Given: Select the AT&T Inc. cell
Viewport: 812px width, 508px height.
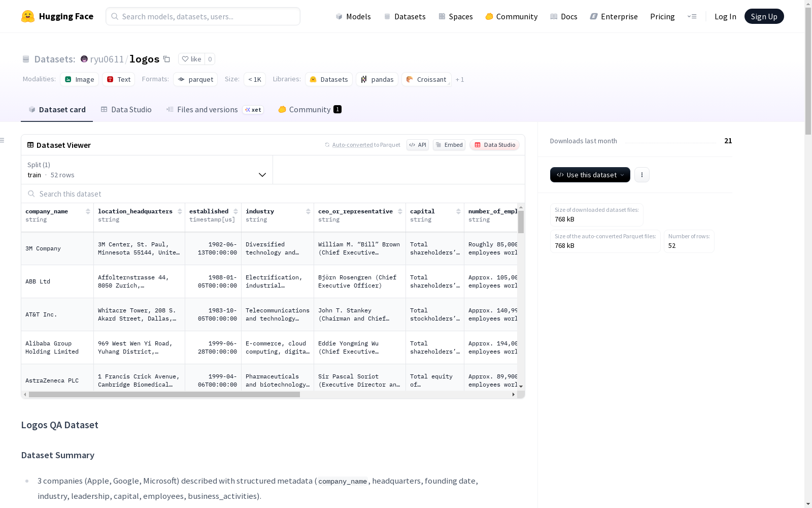Looking at the screenshot, I should click(x=57, y=314).
